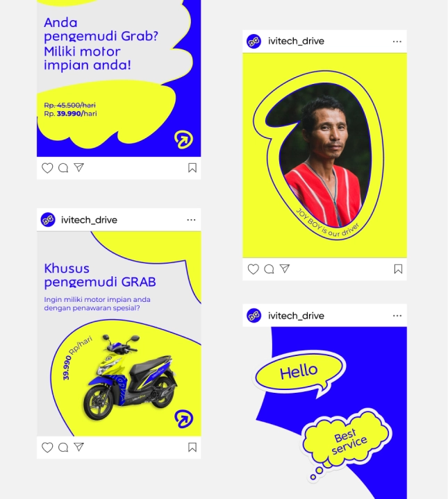Open comments on JOY BOY driver post
This screenshot has height=499, width=448.
coord(269,269)
